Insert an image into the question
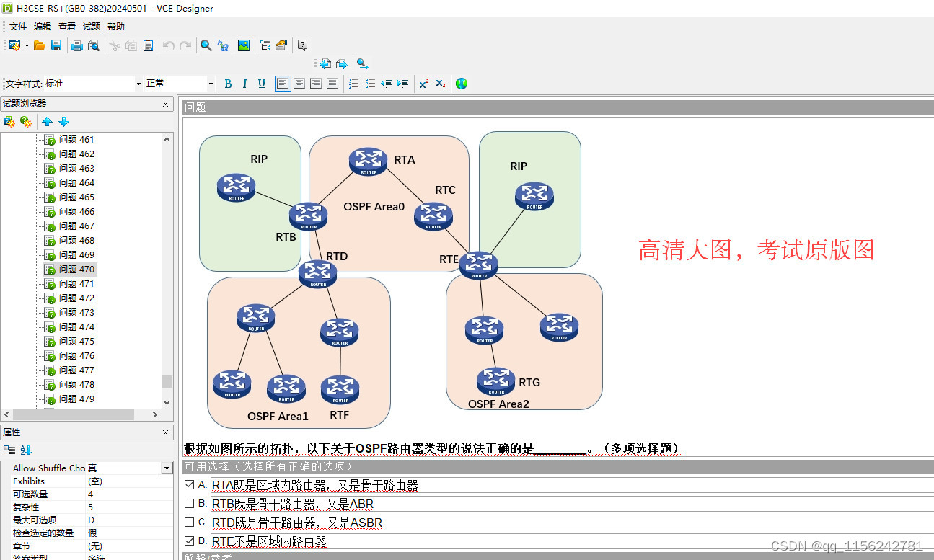Image resolution: width=934 pixels, height=560 pixels. [x=243, y=45]
